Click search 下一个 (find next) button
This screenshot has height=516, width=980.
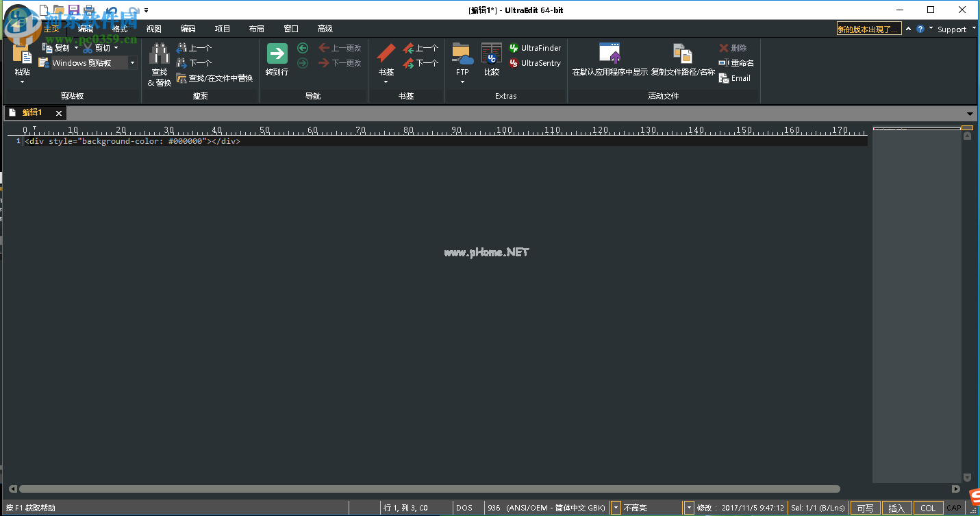pyautogui.click(x=194, y=63)
